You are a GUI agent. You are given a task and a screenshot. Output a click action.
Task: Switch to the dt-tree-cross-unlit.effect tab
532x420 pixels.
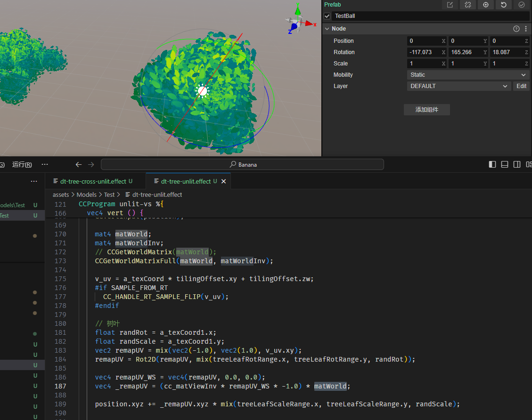92,181
